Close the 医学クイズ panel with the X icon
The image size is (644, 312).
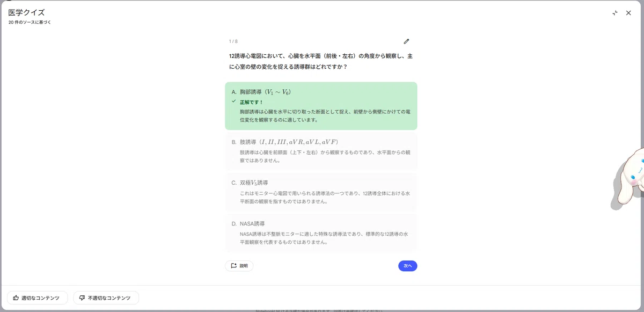click(628, 13)
